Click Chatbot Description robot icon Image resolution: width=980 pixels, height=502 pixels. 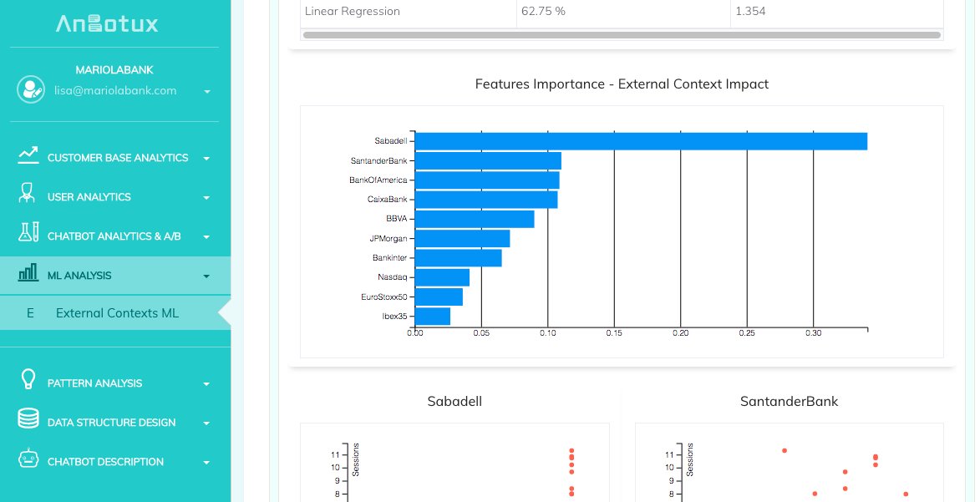point(28,459)
